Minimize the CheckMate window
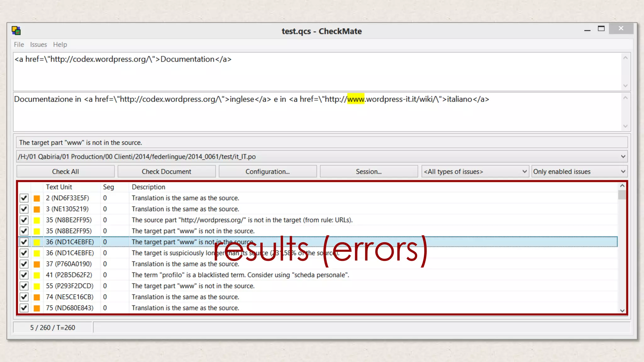 [587, 30]
